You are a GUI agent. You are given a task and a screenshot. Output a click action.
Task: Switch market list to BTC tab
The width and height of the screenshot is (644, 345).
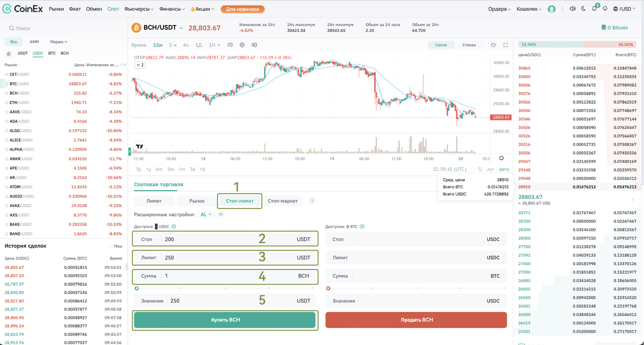pos(52,54)
